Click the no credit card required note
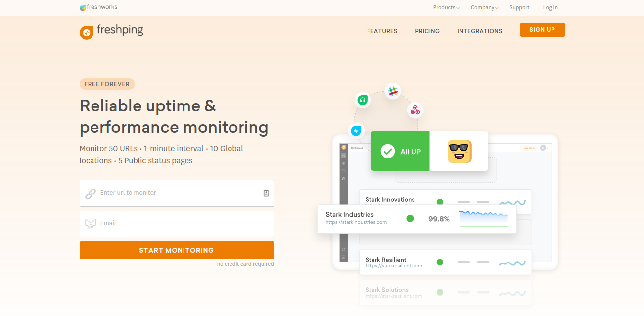Viewport: 644px width, 316px height. point(244,264)
